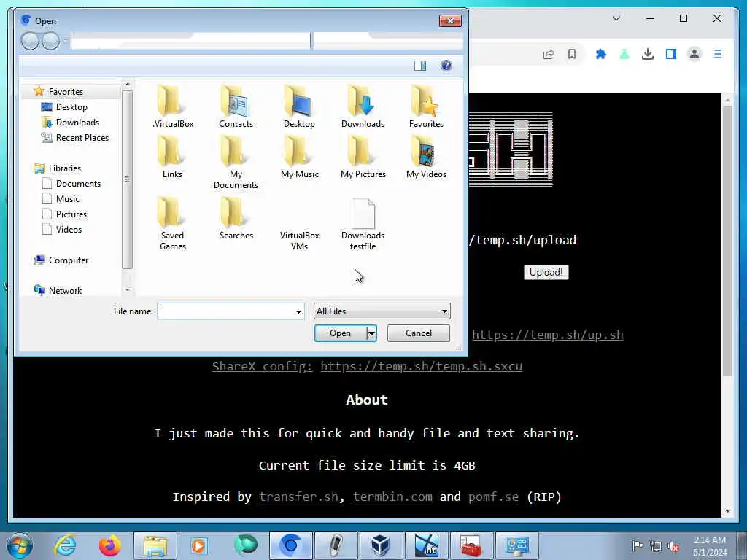Open the Windows Start menu
Viewport: 747px width, 560px height.
pyautogui.click(x=19, y=545)
